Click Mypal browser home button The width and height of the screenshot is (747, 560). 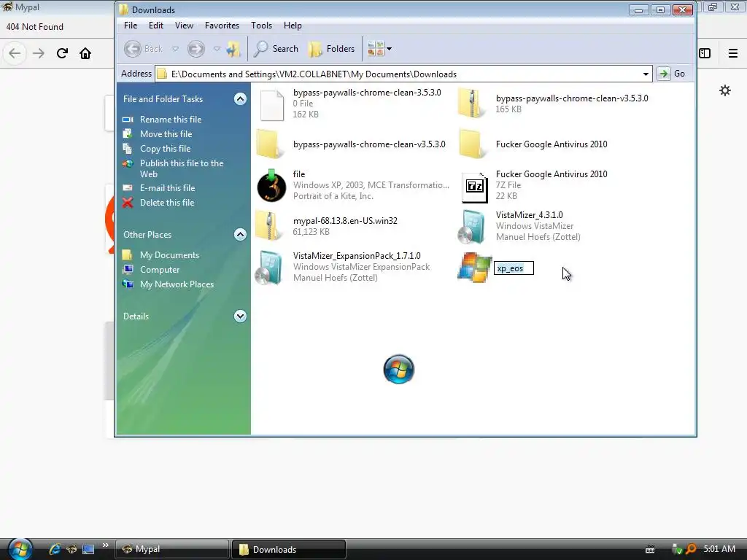click(85, 53)
